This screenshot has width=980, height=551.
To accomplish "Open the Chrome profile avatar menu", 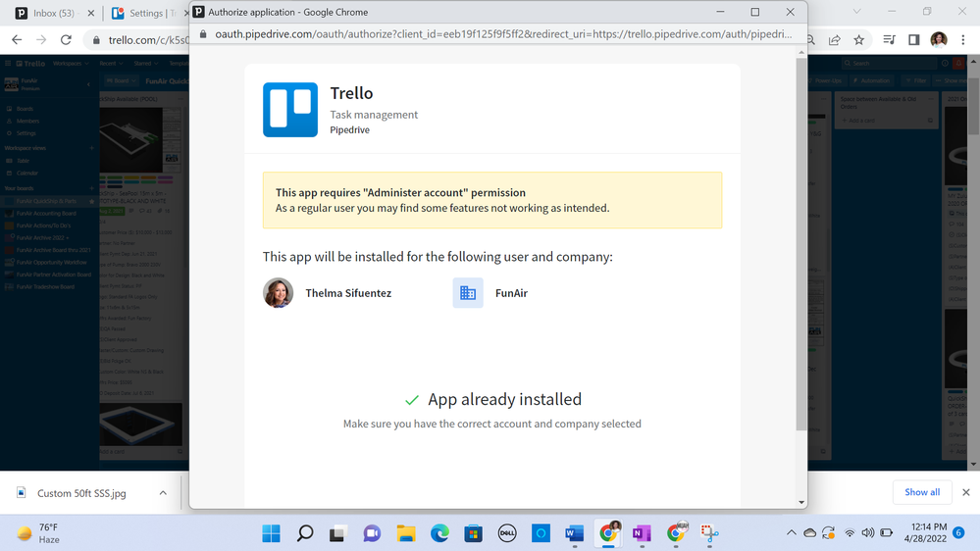I will click(939, 40).
